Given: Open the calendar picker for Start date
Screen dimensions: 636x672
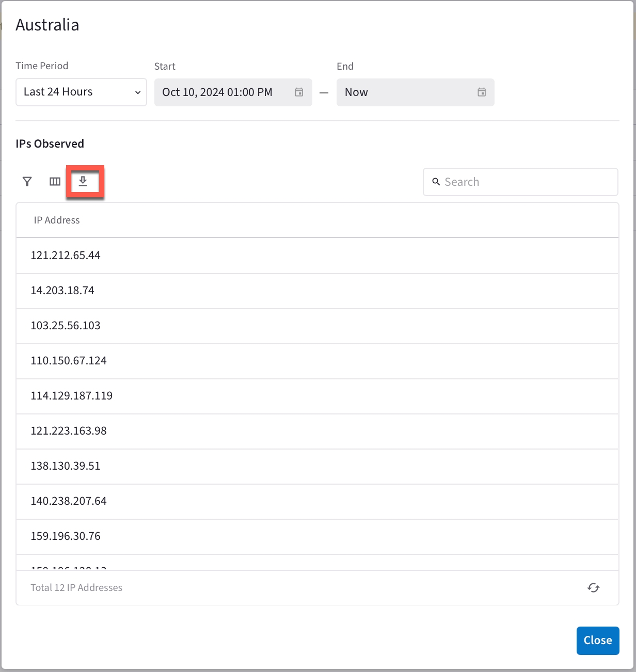Looking at the screenshot, I should click(298, 92).
